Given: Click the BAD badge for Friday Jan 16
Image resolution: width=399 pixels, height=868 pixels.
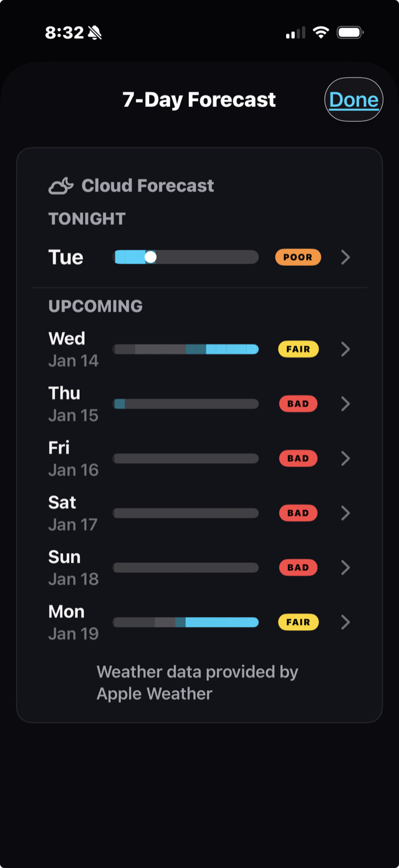Looking at the screenshot, I should tap(298, 458).
